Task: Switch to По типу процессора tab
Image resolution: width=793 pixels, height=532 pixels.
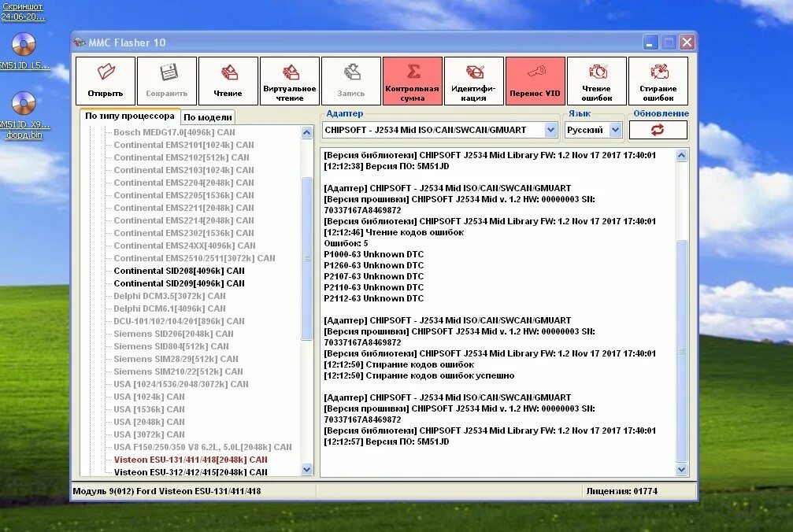Action: tap(130, 116)
